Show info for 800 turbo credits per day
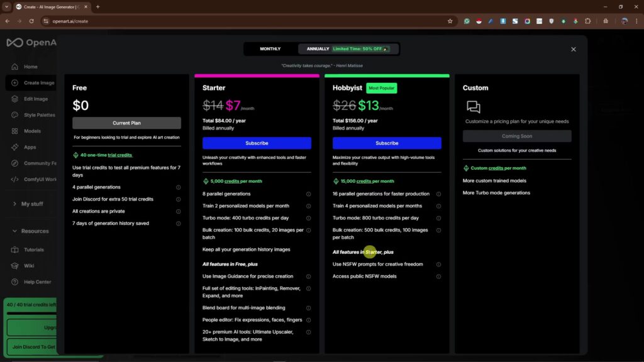 438,218
